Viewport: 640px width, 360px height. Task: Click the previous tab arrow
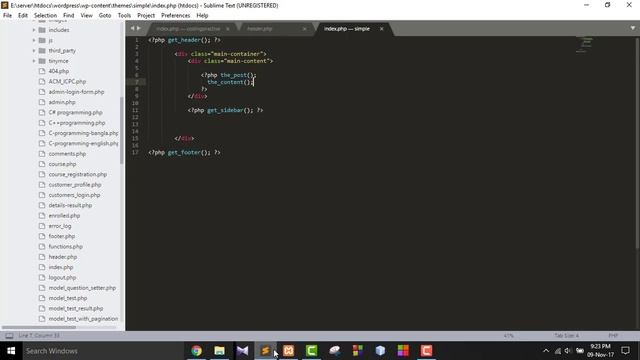click(x=132, y=28)
